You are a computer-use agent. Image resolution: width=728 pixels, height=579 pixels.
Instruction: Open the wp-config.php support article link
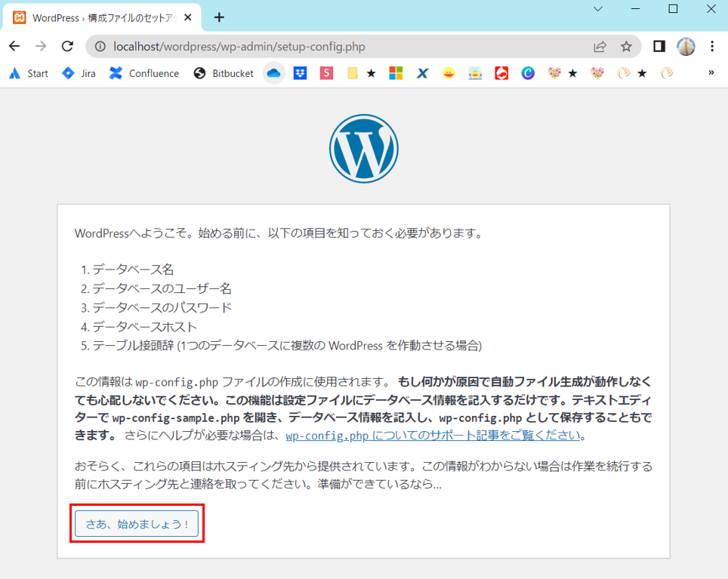(x=433, y=436)
